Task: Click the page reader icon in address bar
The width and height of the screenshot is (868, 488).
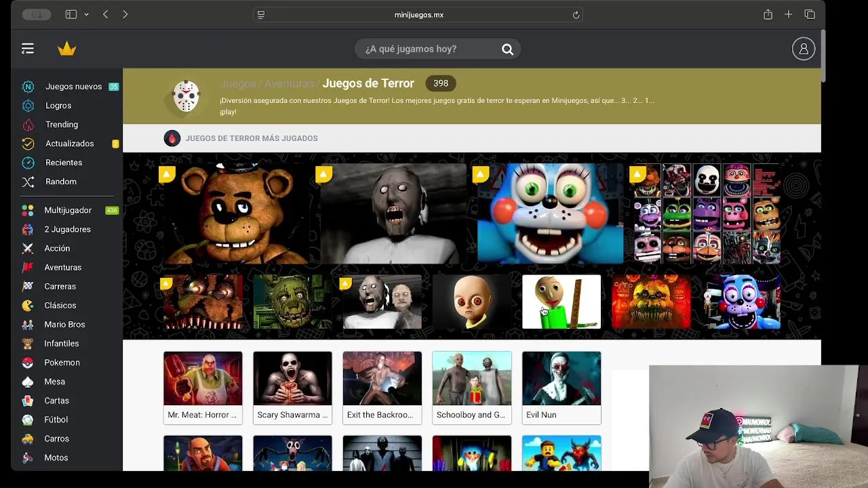Action: coord(261,15)
